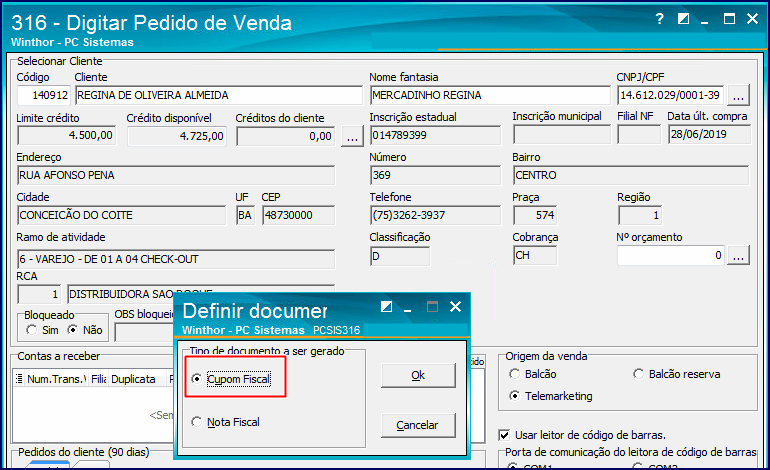Click the Crédito disponível value 4.725,00
Screen dimensions: 770x470
click(176, 136)
